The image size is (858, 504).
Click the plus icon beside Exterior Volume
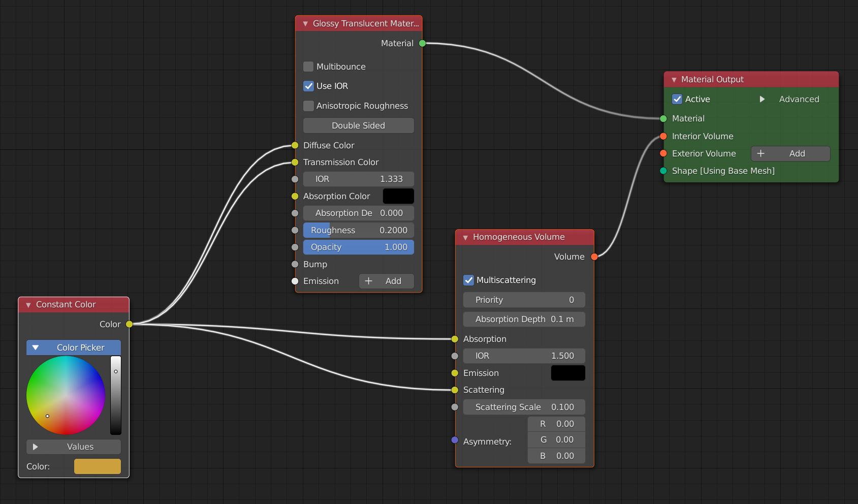tap(760, 153)
